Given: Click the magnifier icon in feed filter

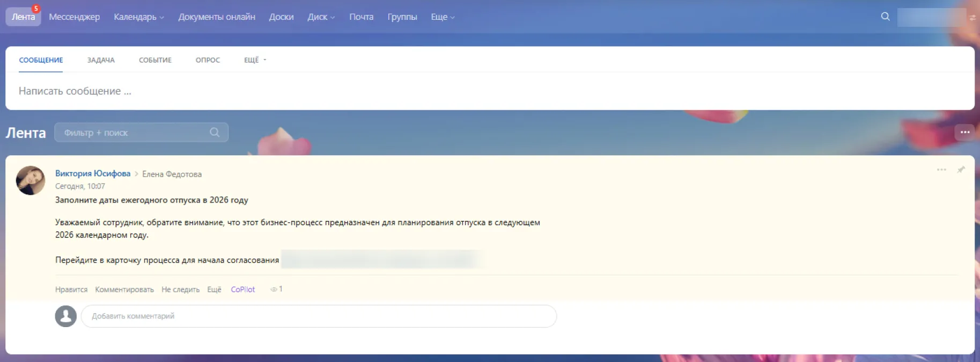Looking at the screenshot, I should click(215, 133).
